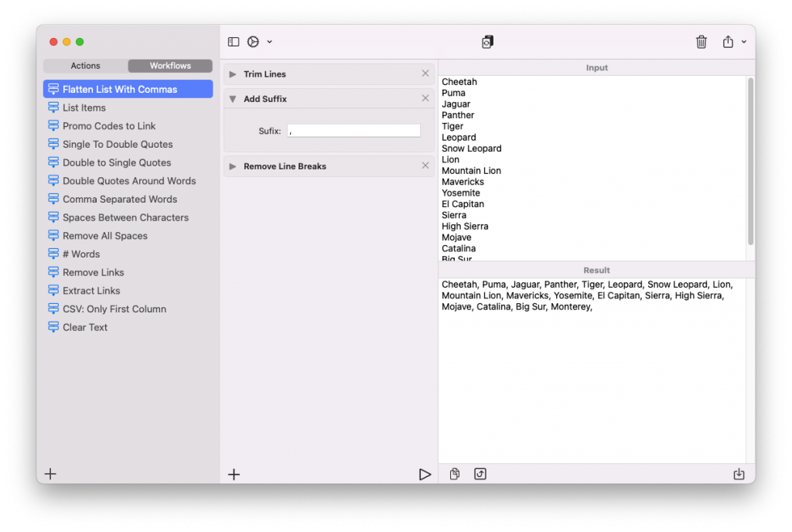
Task: Click the # Words workflow icon
Action: click(53, 254)
